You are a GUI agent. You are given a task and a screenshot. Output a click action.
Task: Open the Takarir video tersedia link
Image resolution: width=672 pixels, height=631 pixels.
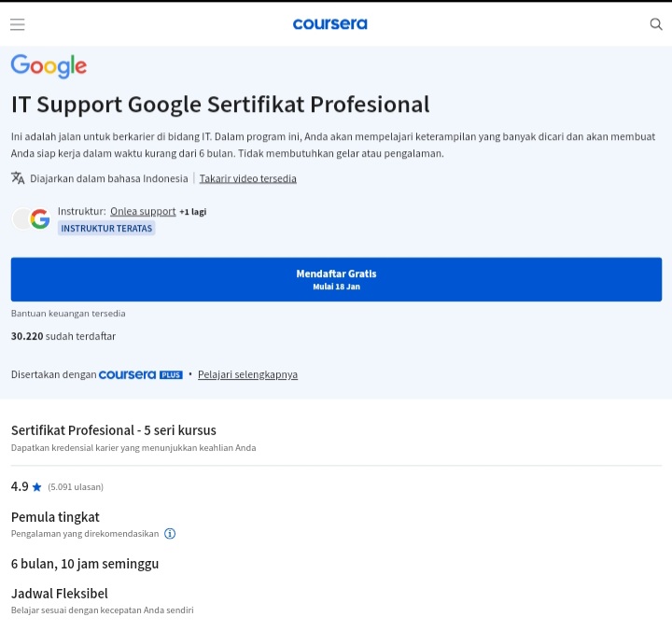247,178
